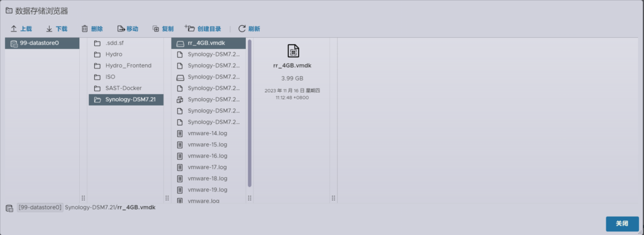This screenshot has height=235, width=644.
Task: Select rr_4GB.vmdk in the file list
Action: pyautogui.click(x=209, y=43)
